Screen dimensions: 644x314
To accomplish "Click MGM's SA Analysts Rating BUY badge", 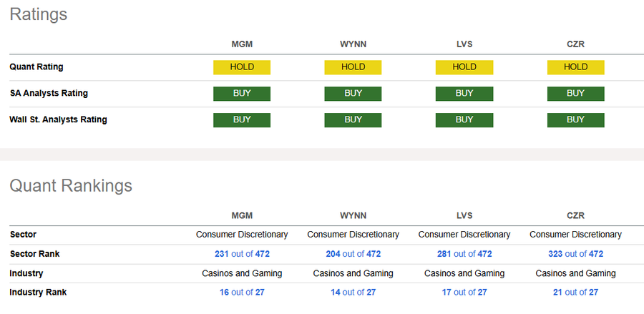I will (242, 94).
